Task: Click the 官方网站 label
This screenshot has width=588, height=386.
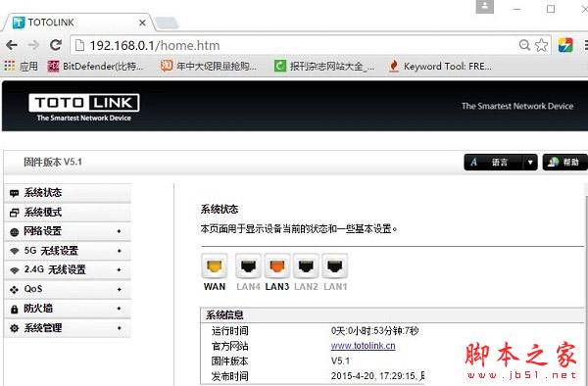Action: [230, 346]
